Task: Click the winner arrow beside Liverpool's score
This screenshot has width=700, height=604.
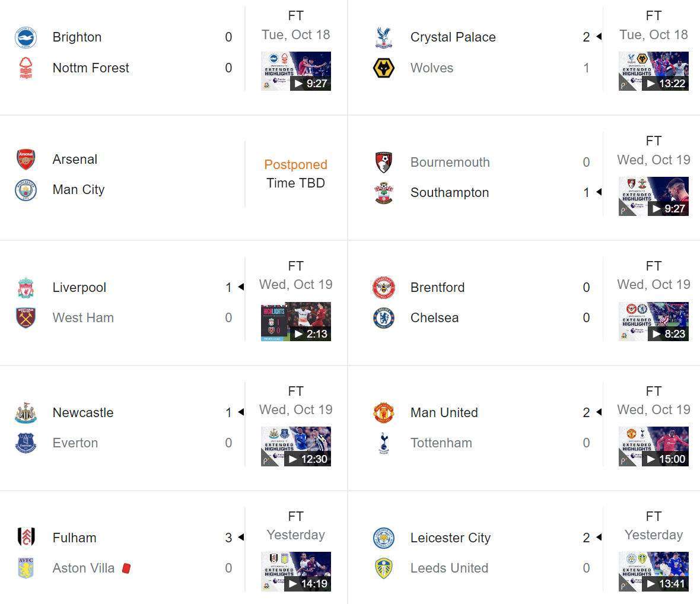Action: click(x=240, y=287)
